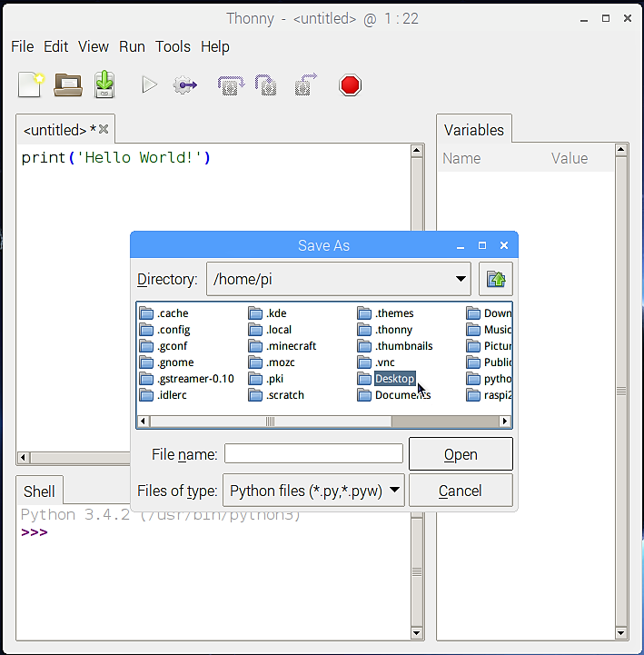The width and height of the screenshot is (644, 655).
Task: Click the Step out debug icon
Action: pyautogui.click(x=306, y=84)
